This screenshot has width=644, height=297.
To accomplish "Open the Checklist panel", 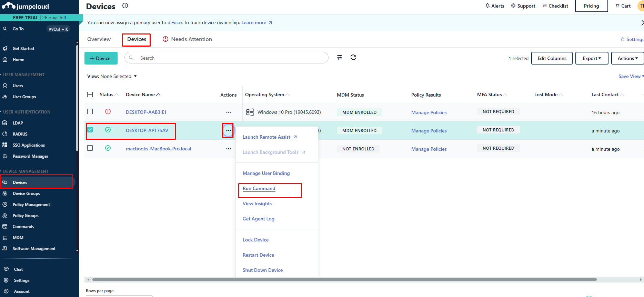I will 555,6.
